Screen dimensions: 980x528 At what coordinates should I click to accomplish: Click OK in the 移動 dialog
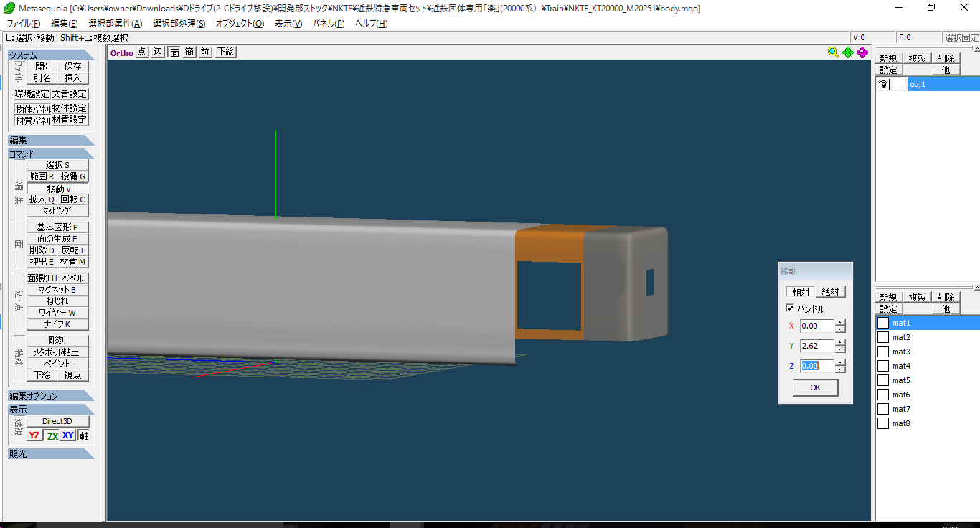(815, 387)
